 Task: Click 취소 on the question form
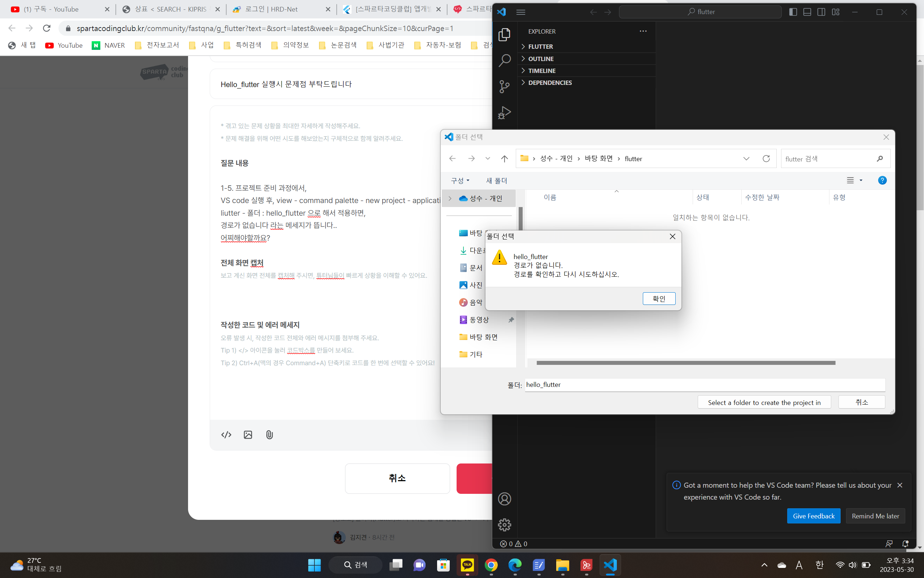[x=397, y=478]
